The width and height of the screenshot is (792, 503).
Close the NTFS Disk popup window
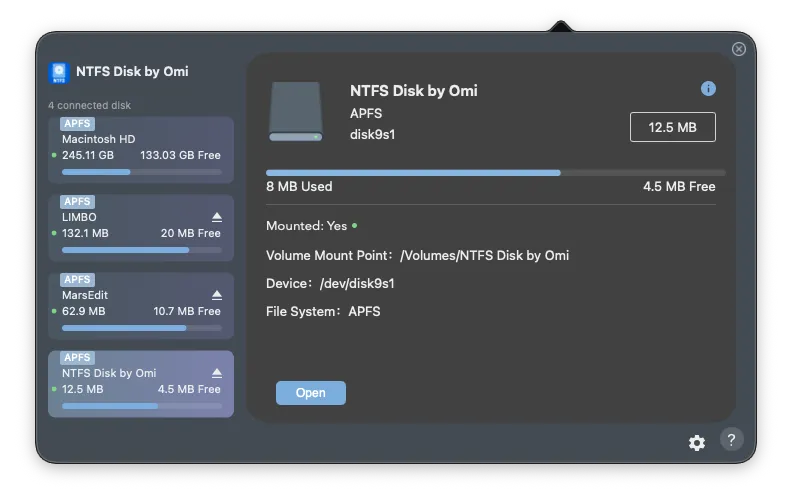coord(739,49)
